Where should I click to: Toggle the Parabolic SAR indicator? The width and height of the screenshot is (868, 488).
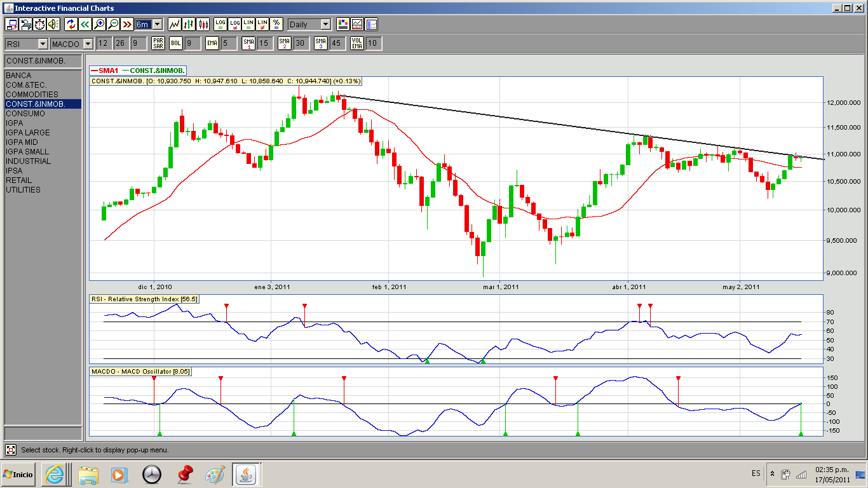(x=158, y=43)
